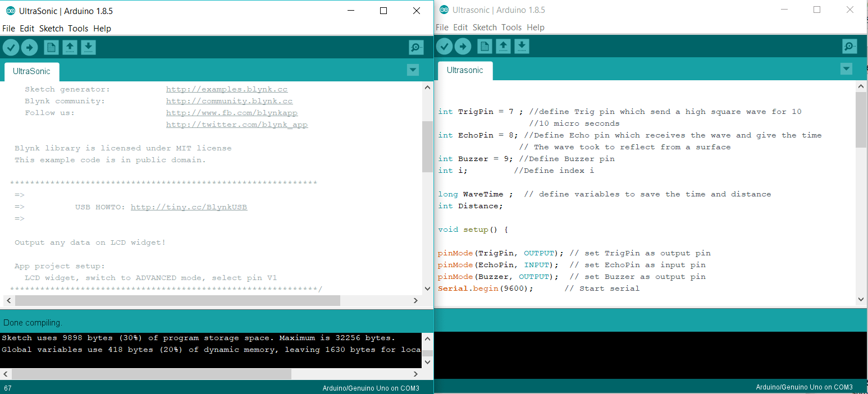Click 'int EchoPin = 8' code line
The image size is (868, 394).
coord(630,135)
